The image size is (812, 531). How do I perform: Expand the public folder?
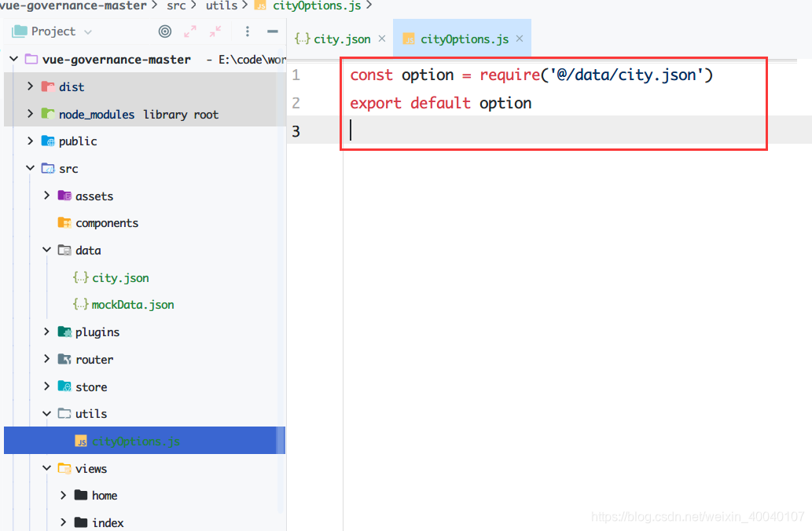coord(30,141)
